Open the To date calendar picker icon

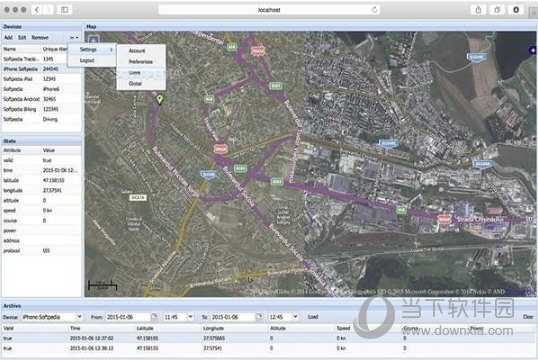259,316
